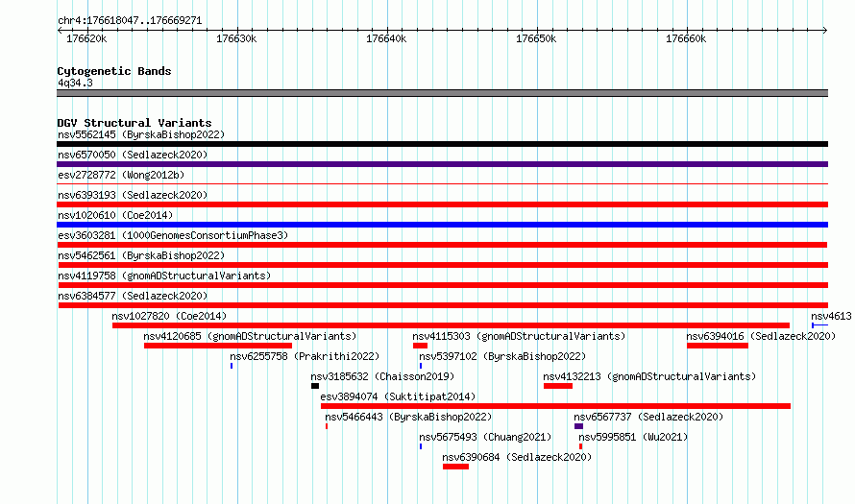Click the 4q34.3 band label
The width and height of the screenshot is (855, 504).
[x=75, y=83]
